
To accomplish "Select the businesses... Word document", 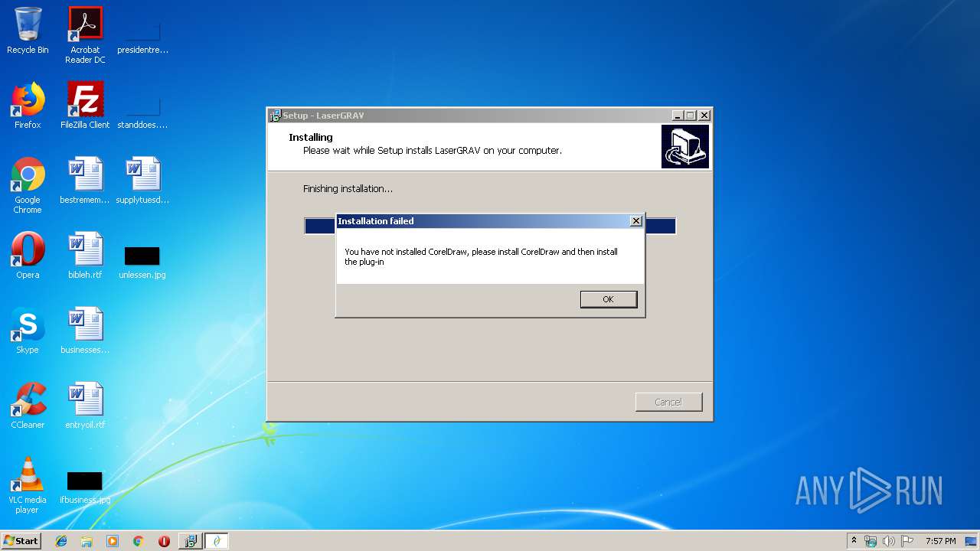I will (85, 331).
